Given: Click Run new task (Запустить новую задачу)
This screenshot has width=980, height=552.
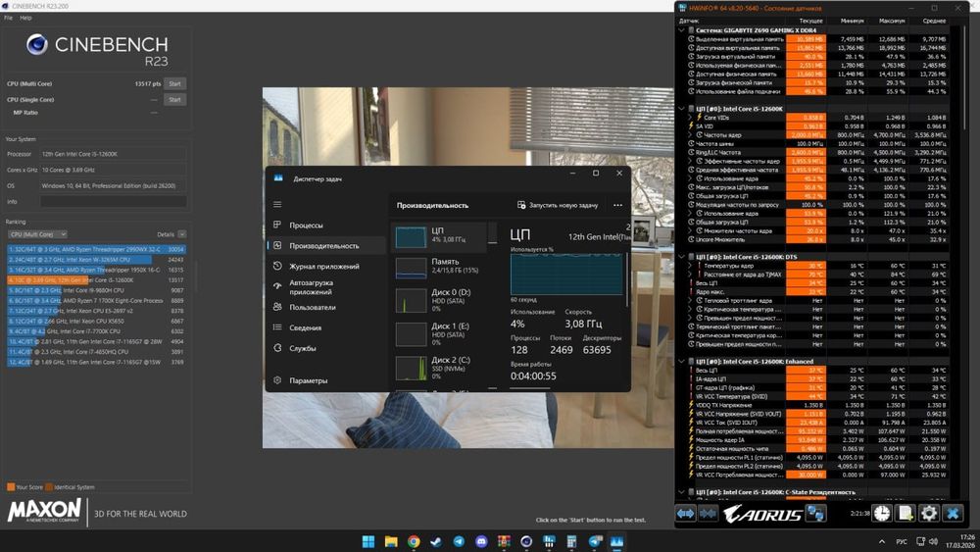Looking at the screenshot, I should pos(558,205).
